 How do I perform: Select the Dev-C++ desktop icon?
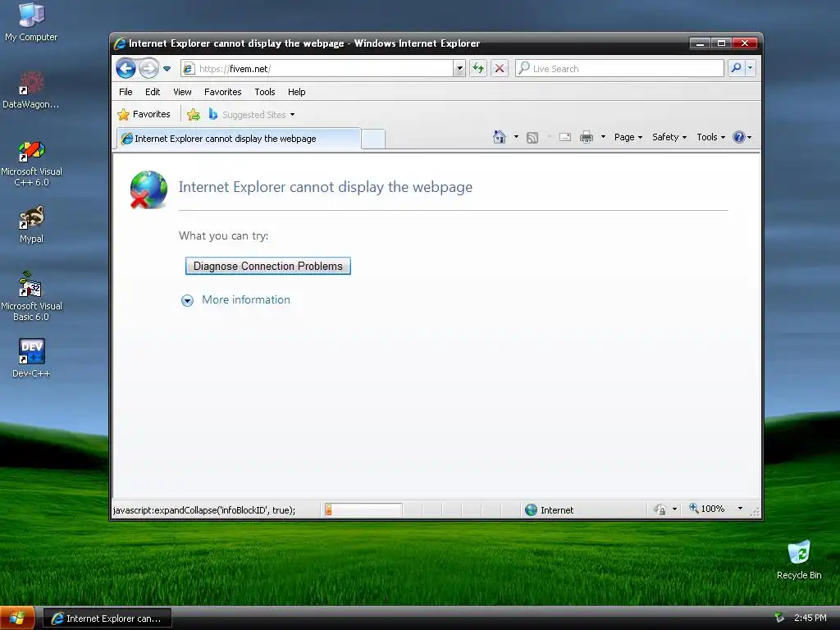click(32, 358)
